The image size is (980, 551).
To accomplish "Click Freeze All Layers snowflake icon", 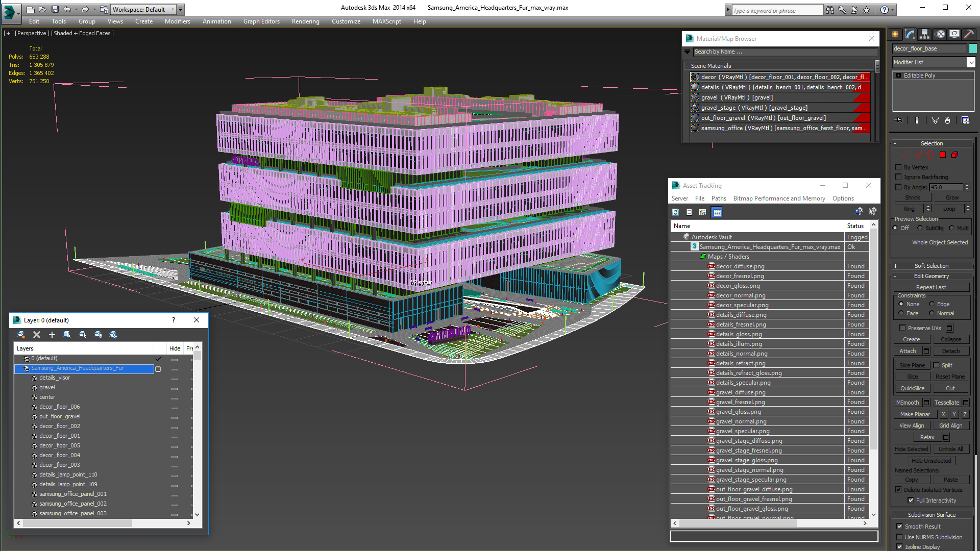I will click(113, 335).
